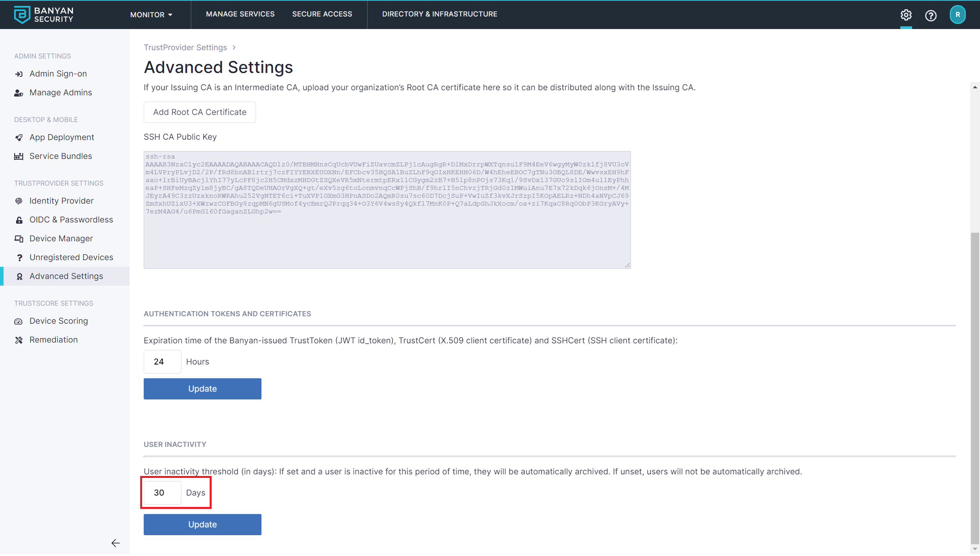Open Secure Access tab

click(322, 14)
